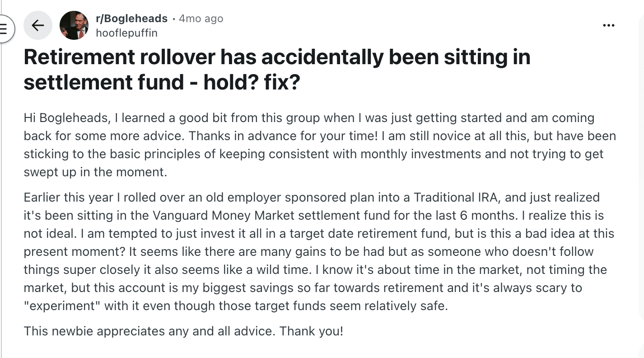The height and width of the screenshot is (358, 644).
Task: Click the "Hi Bogleheads" greeting text
Action: [x=65, y=118]
